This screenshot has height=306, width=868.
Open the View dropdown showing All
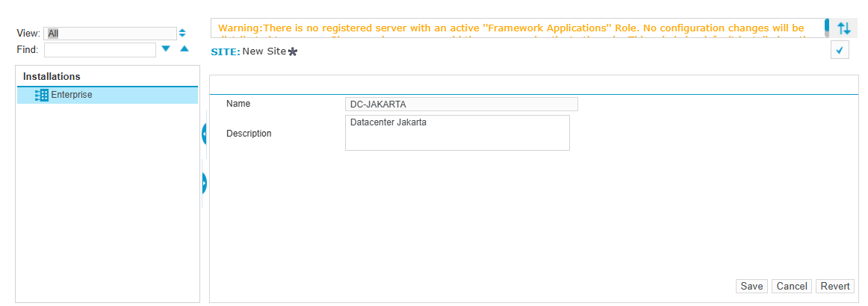[110, 34]
